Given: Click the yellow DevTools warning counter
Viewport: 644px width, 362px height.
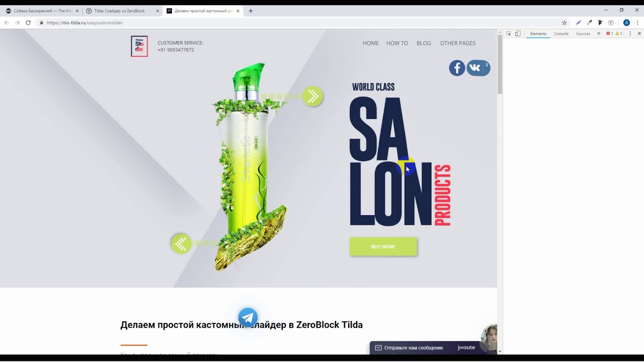Looking at the screenshot, I should click(619, 34).
